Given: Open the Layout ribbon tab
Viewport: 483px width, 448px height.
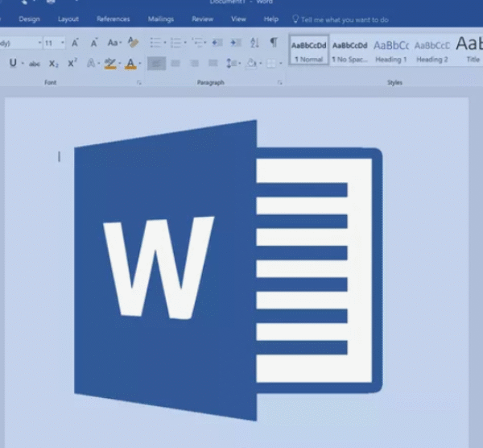Looking at the screenshot, I should tap(68, 19).
